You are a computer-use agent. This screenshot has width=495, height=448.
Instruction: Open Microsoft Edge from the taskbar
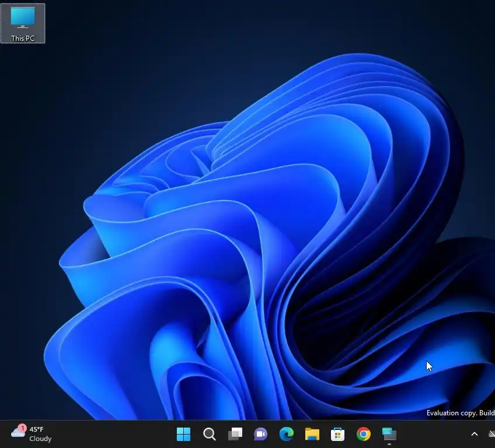[287, 435]
